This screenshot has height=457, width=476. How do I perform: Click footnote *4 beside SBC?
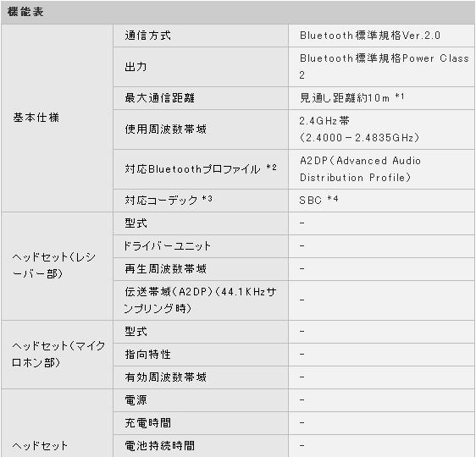pyautogui.click(x=333, y=199)
